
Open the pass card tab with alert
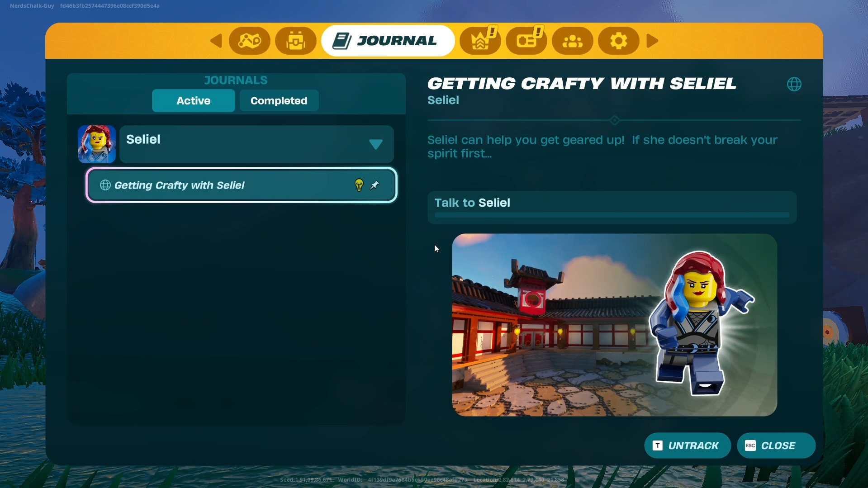[x=526, y=41]
